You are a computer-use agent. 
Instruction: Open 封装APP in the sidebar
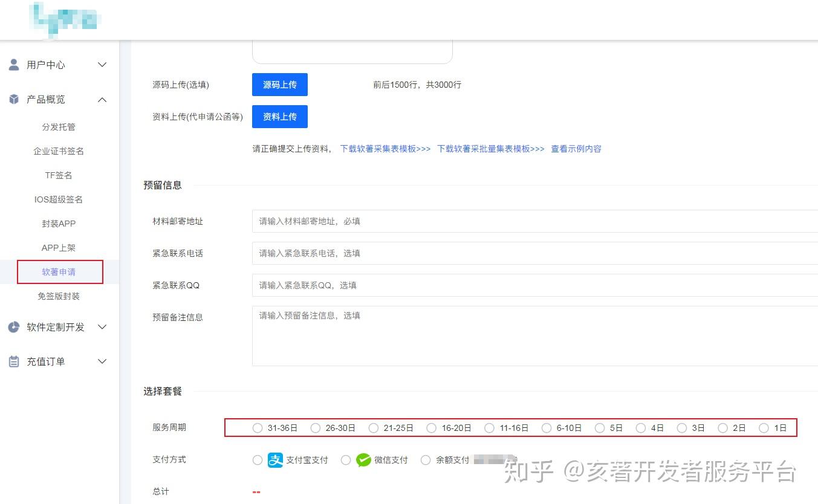tap(59, 224)
